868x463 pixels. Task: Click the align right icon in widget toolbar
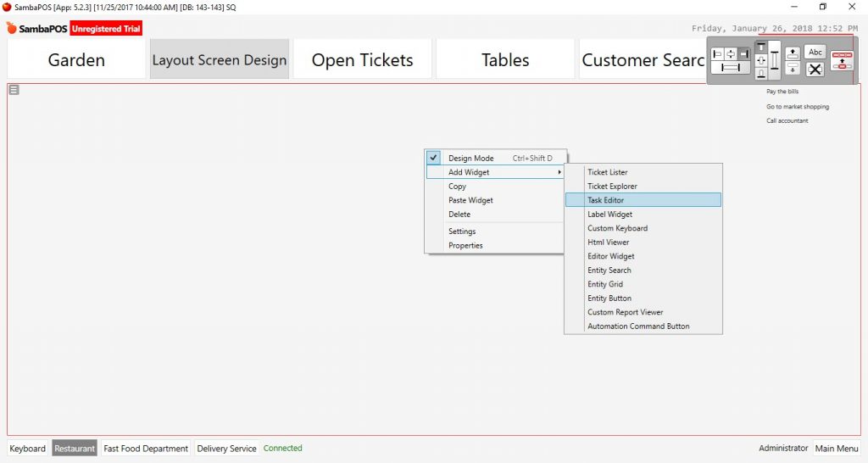pyautogui.click(x=744, y=53)
